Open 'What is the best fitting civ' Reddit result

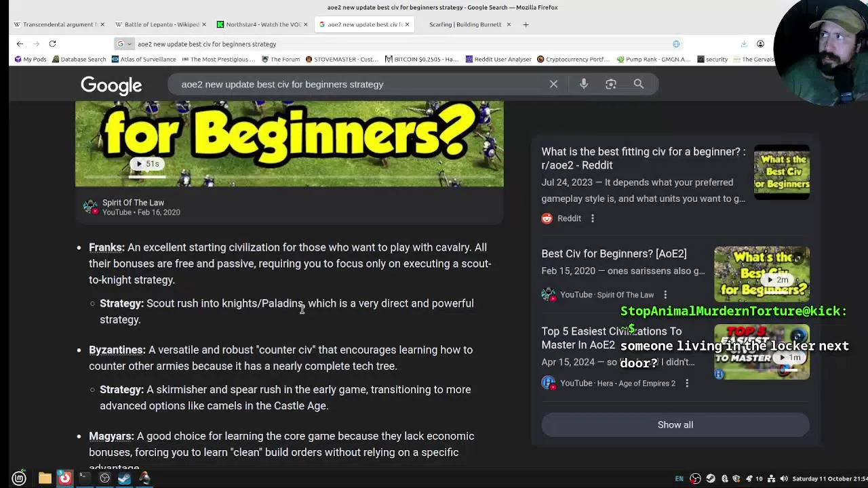click(644, 158)
